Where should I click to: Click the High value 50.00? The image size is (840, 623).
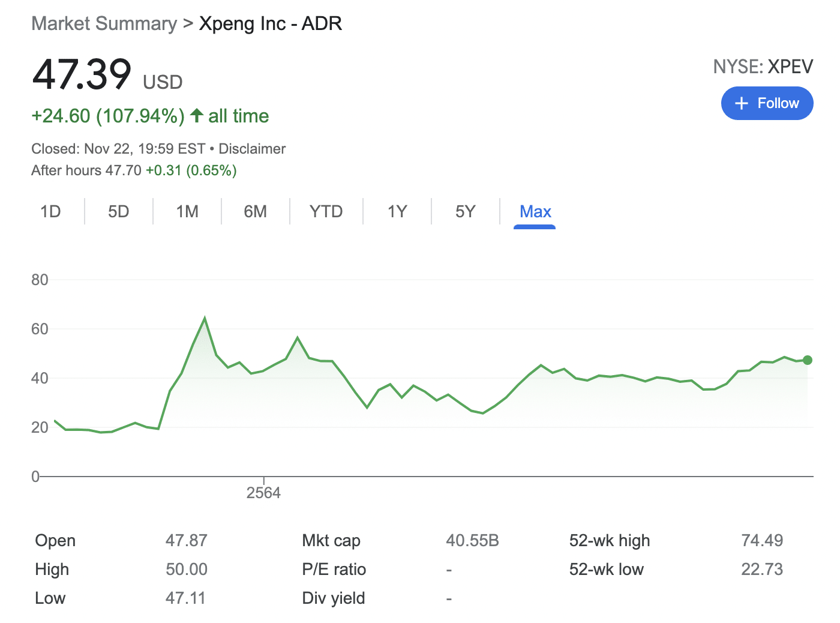coord(187,569)
